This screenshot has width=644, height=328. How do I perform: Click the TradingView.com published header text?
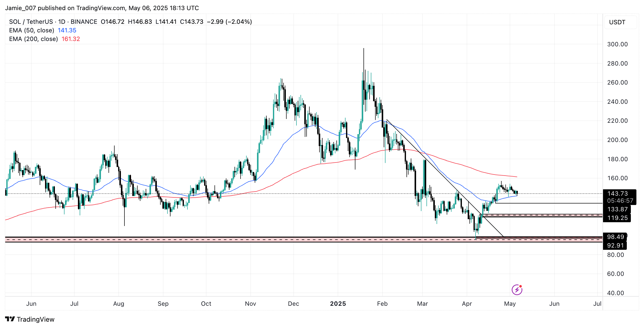[x=102, y=8]
